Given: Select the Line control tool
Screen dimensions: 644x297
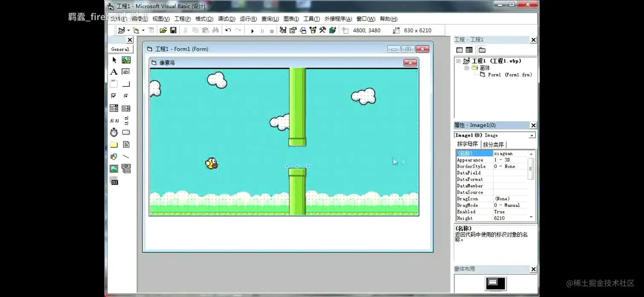Looking at the screenshot, I should click(126, 157).
